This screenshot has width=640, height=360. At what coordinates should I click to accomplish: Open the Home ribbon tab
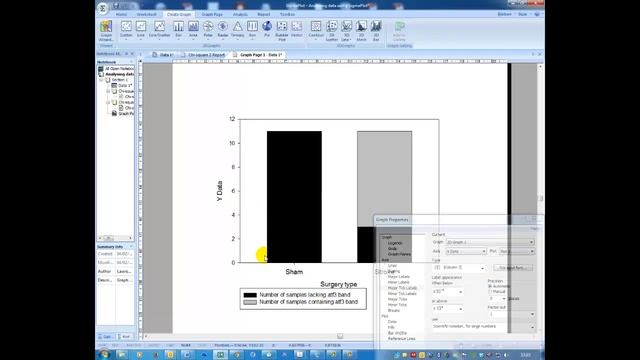click(121, 14)
